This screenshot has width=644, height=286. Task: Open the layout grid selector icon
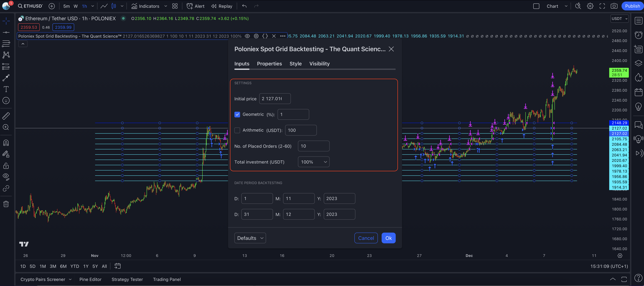[x=175, y=6]
